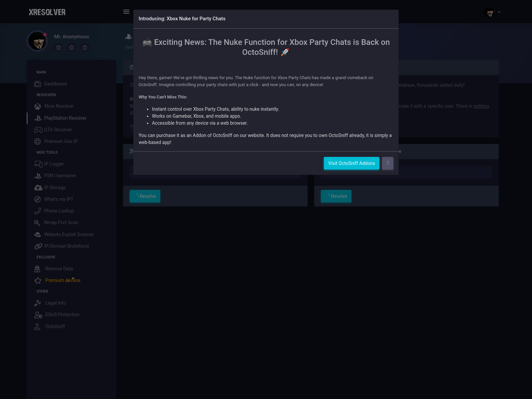Image resolution: width=532 pixels, height=399 pixels.
Task: Click the IP Logger devices icon
Action: point(38,164)
